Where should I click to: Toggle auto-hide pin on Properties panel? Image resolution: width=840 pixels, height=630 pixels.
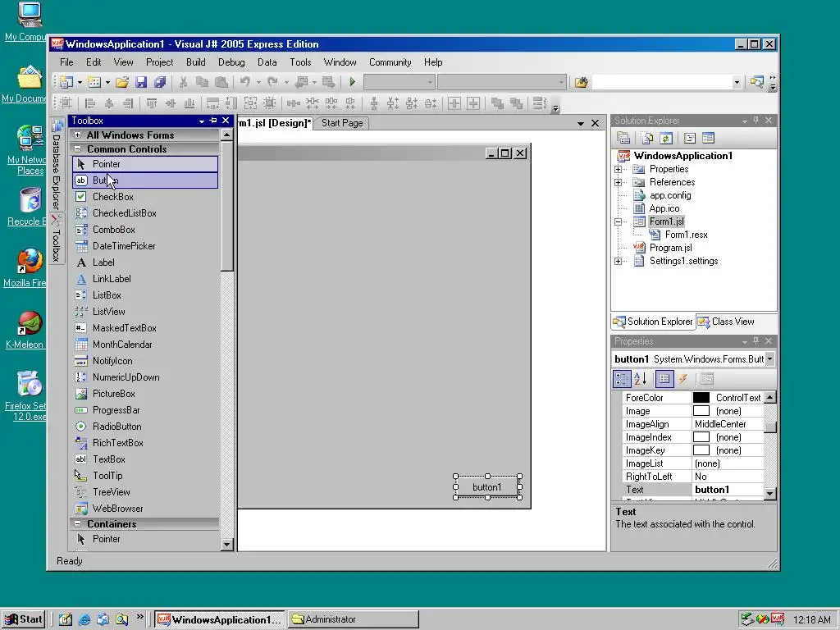(756, 340)
